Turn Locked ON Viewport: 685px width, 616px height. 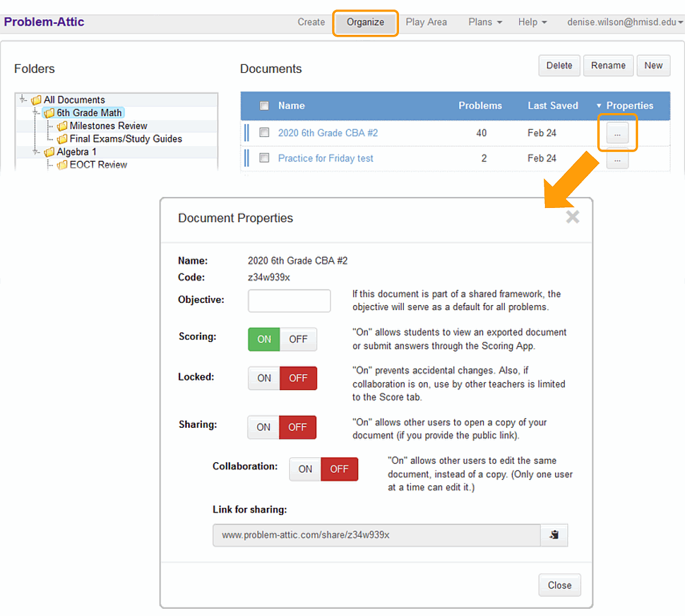[264, 379]
